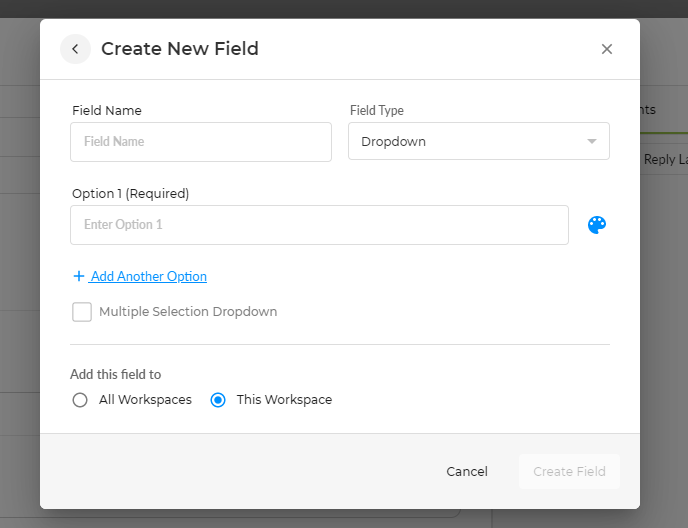The width and height of the screenshot is (688, 528).
Task: Open the Field Type dropdown
Action: coord(478,142)
